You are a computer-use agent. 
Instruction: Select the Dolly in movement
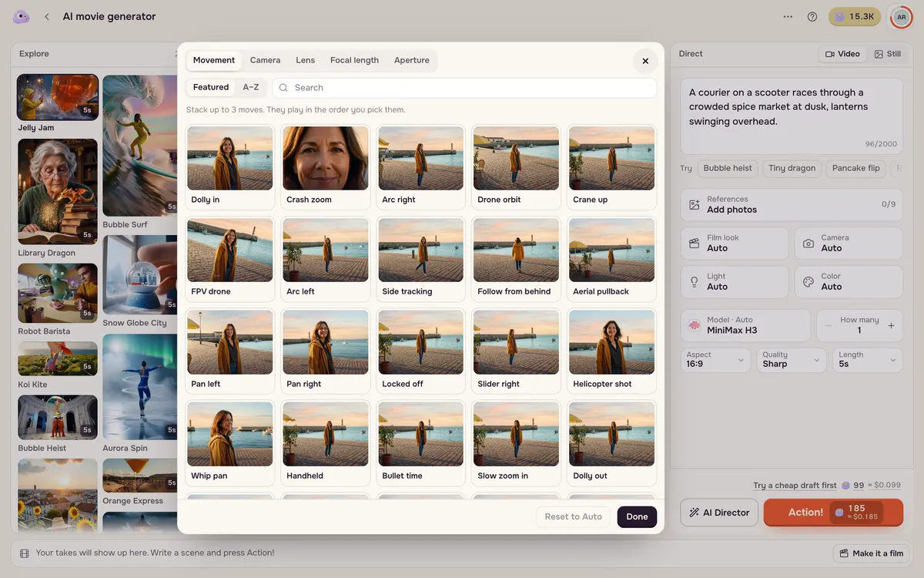[230, 167]
